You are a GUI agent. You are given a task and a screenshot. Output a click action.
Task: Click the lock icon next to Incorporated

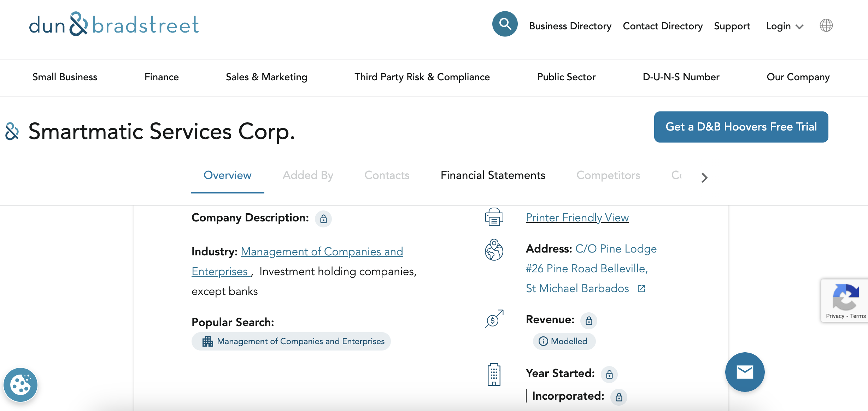click(619, 397)
